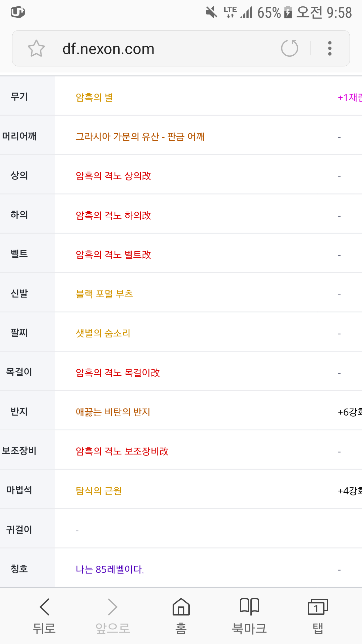362x644 pixels.
Task: Open 탐식의 근원 magic stone item
Action: (x=99, y=491)
